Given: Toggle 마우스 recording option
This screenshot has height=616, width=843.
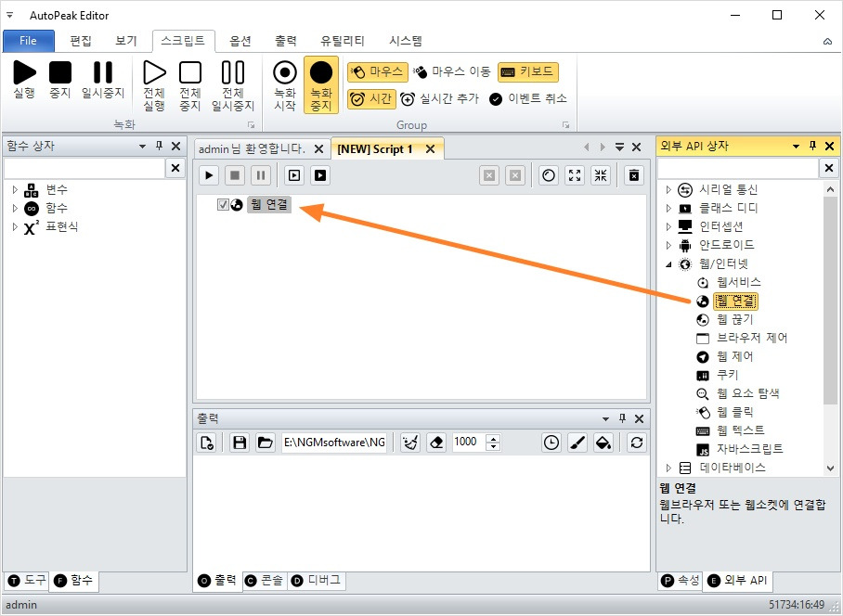Looking at the screenshot, I should [x=378, y=71].
